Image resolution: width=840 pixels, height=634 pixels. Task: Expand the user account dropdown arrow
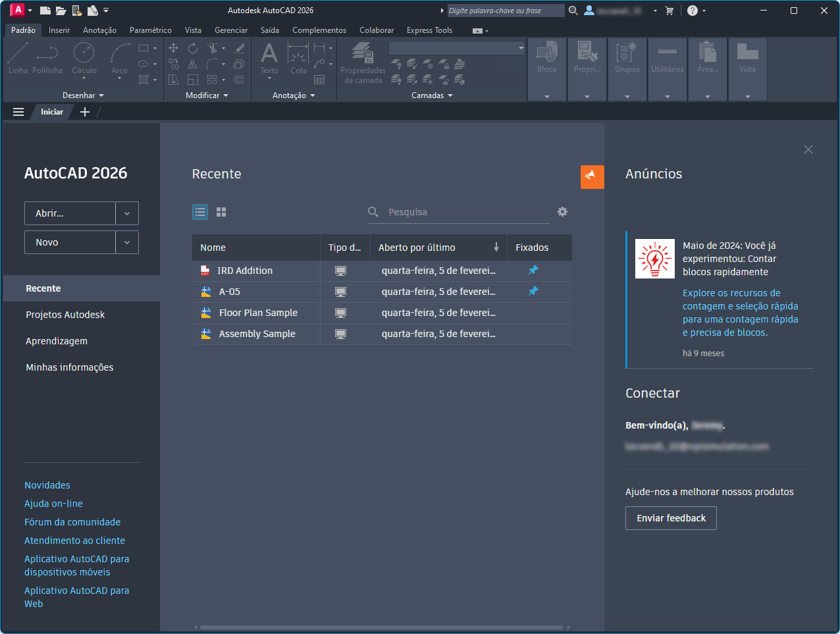(655, 11)
